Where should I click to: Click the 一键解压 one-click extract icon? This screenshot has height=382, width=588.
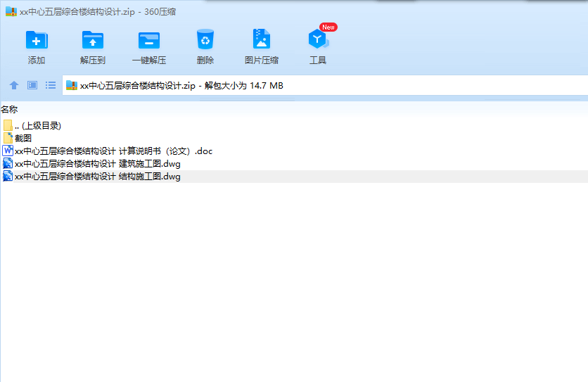point(149,41)
